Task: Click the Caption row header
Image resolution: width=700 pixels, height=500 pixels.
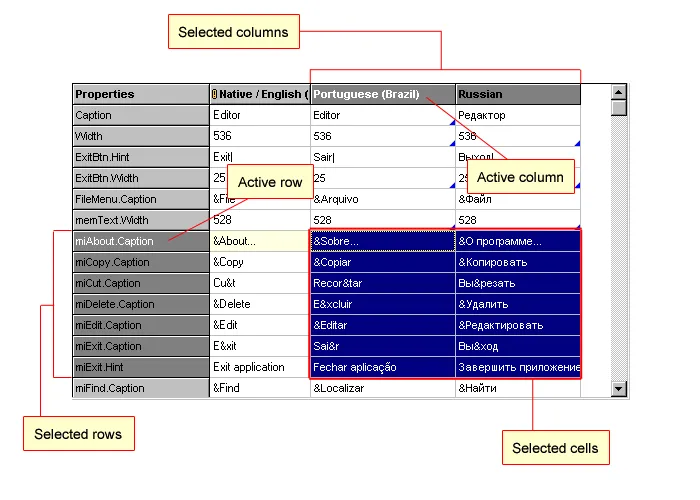Action: point(140,115)
